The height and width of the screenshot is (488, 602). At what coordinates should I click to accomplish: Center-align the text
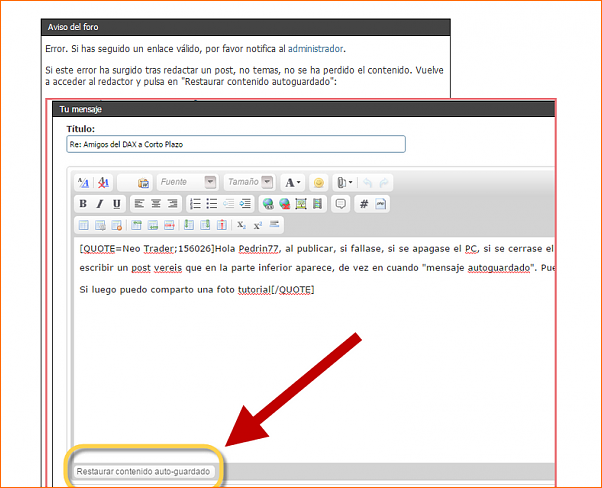(x=156, y=203)
